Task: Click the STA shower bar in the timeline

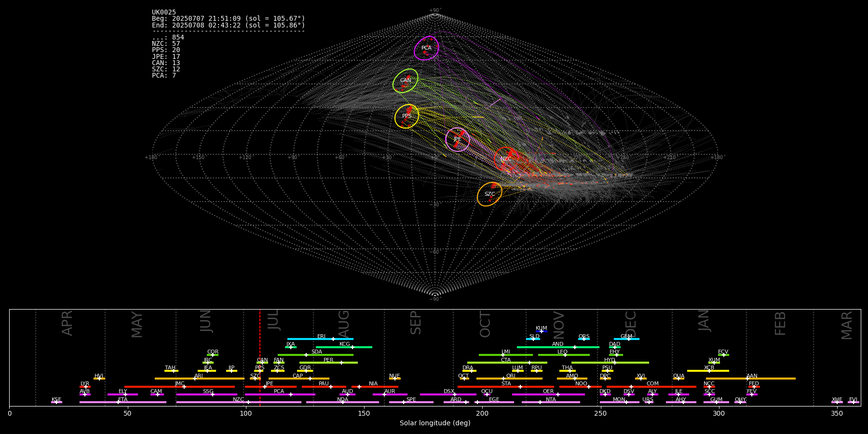Action: coord(506,386)
